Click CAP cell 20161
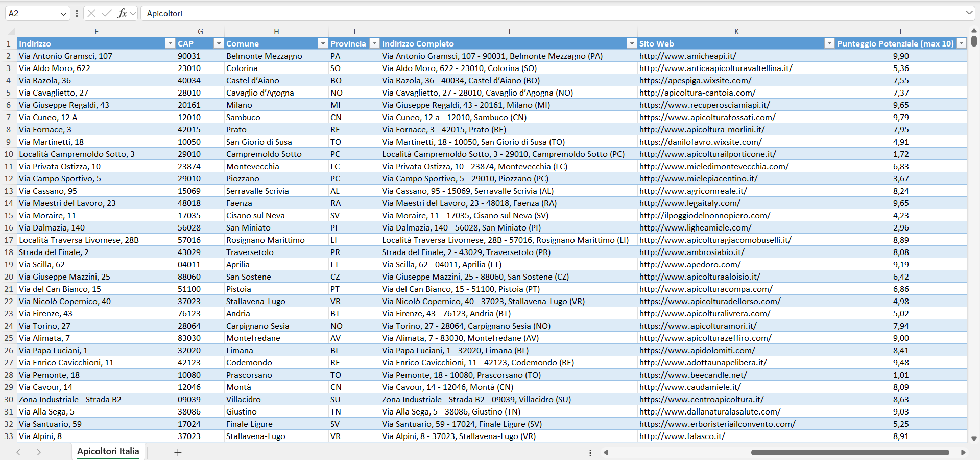The width and height of the screenshot is (980, 460). 200,105
